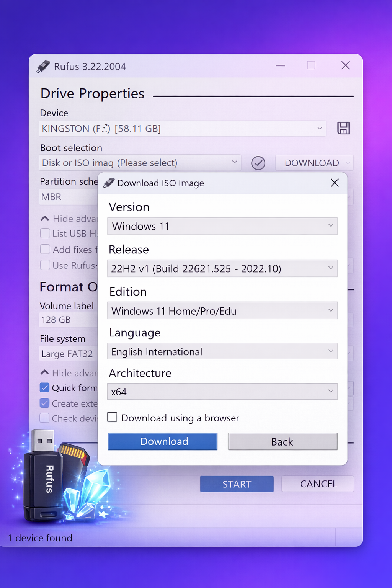The image size is (392, 588).
Task: Toggle Use Rufus MBR checkbox
Action: pos(45,265)
